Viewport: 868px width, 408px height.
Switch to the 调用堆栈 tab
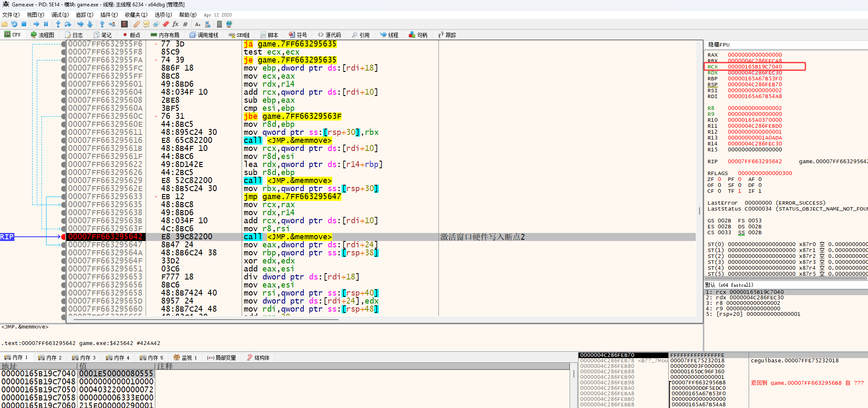204,35
